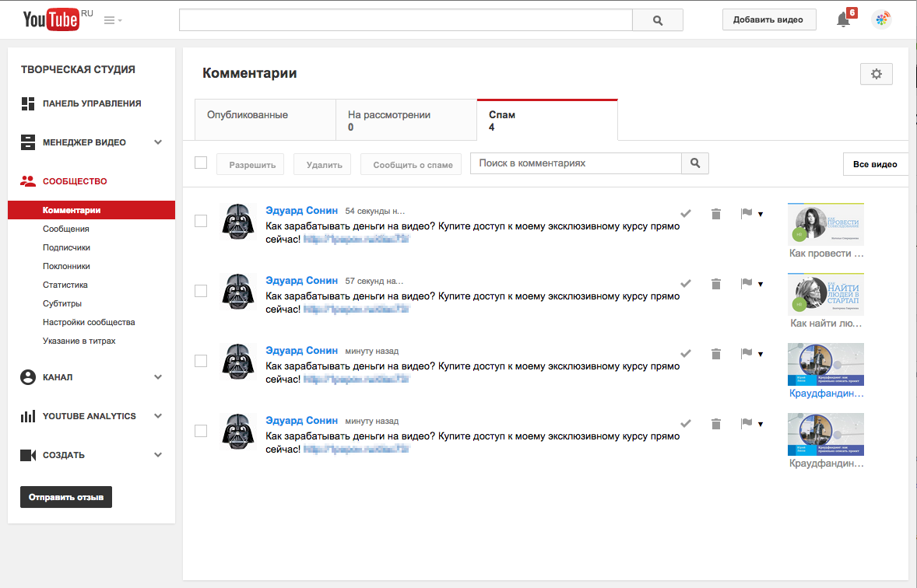Approve first comment with checkmark icon
Viewport: 917px width, 588px height.
coord(686,213)
